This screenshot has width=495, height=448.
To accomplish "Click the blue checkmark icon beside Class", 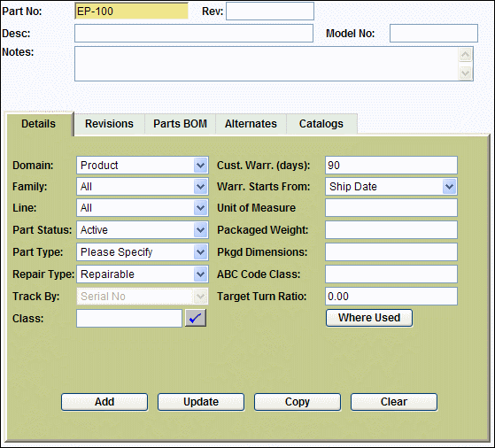I will point(196,318).
